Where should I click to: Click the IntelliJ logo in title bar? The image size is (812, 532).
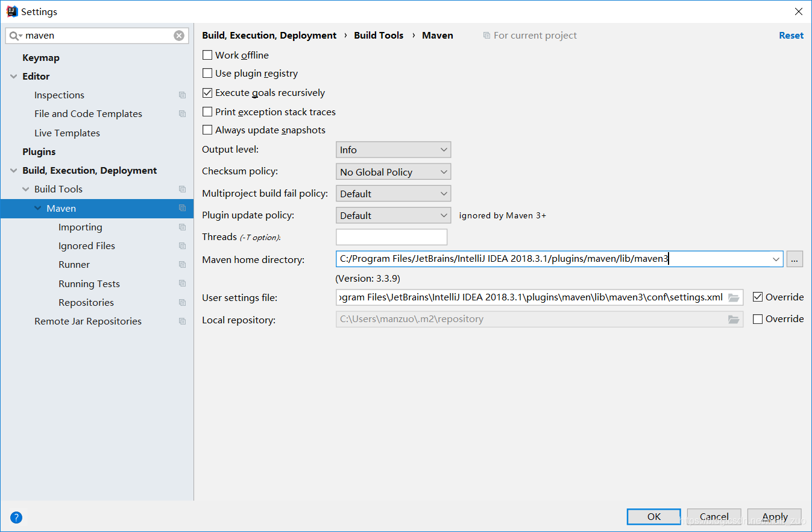pos(11,11)
